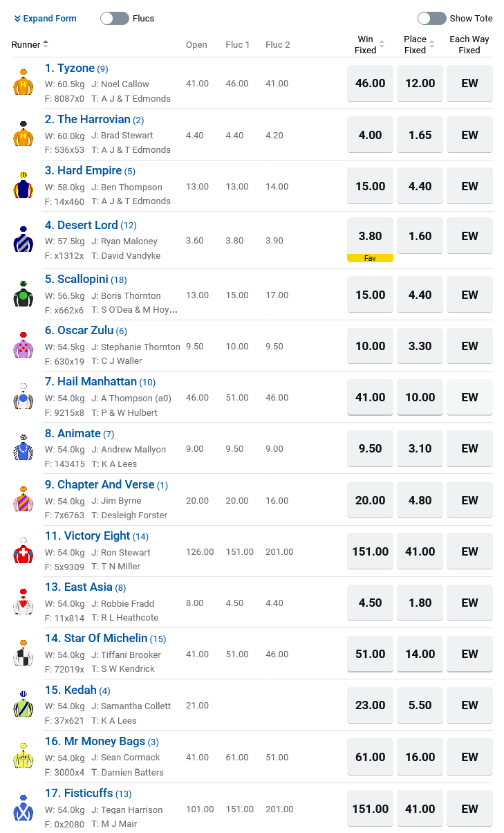
Task: Click Scallopini's black and green silks icon
Action: tap(24, 295)
